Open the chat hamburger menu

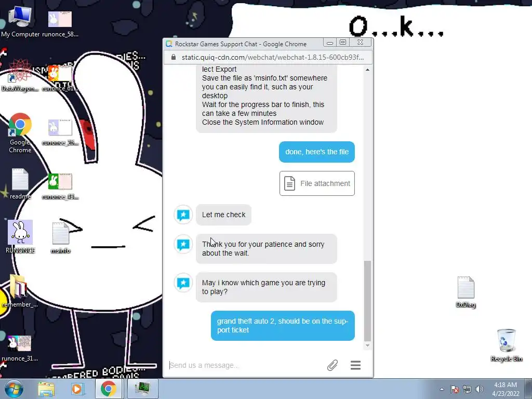pyautogui.click(x=355, y=365)
